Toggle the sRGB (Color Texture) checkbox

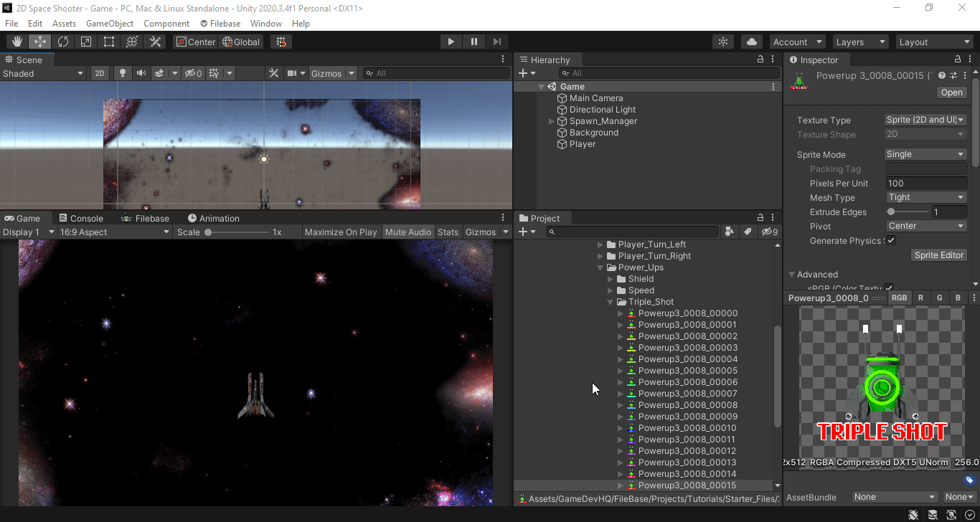pos(890,288)
